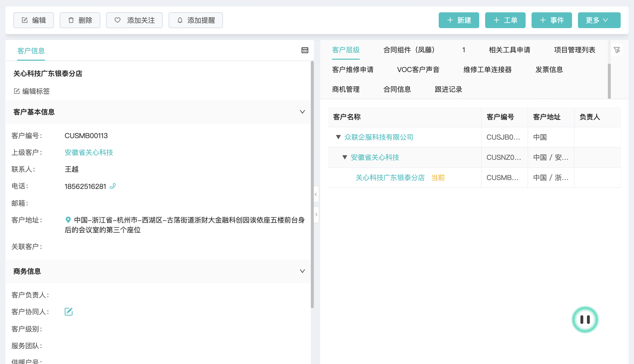Image resolution: width=634 pixels, height=364 pixels.
Task: Click the 编辑 edit button
Action: pyautogui.click(x=34, y=20)
